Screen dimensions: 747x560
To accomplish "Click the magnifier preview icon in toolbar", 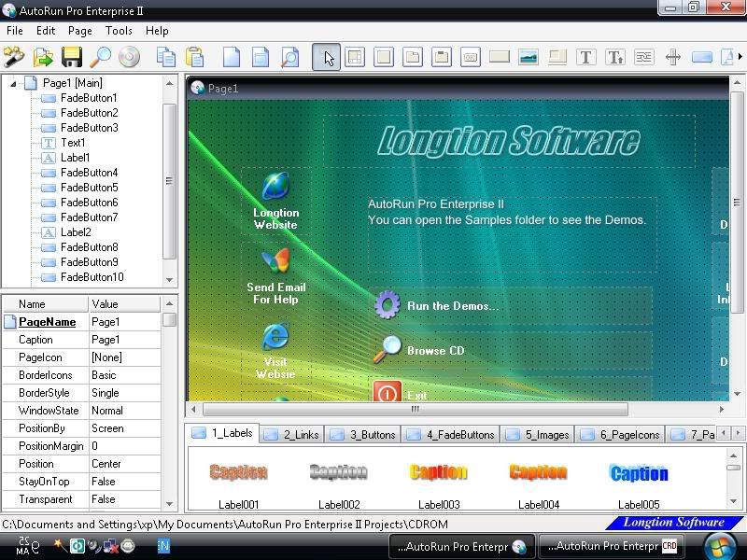I will [101, 57].
